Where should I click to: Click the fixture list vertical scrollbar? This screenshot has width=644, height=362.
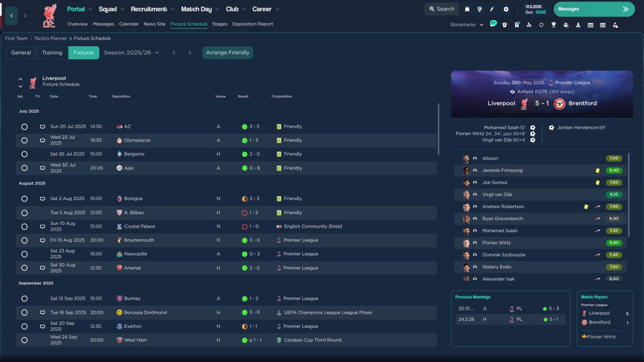click(x=438, y=129)
